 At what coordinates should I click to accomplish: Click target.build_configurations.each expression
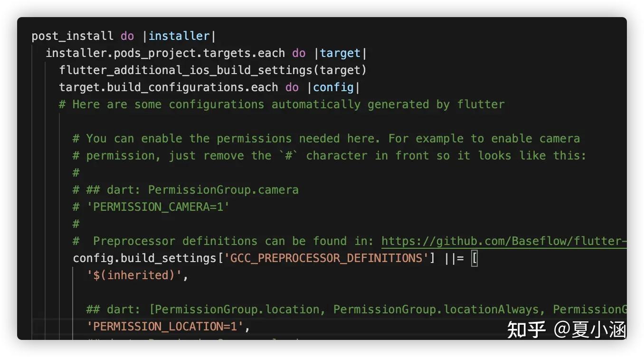tap(168, 87)
